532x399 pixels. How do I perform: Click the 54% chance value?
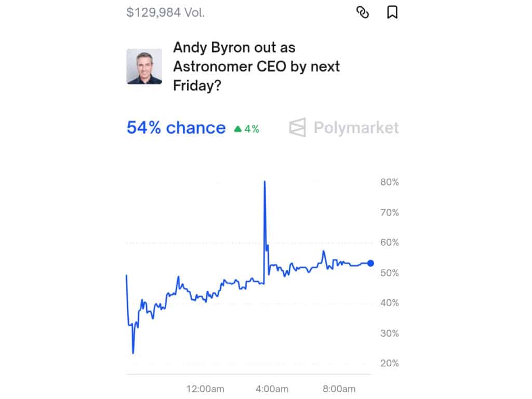click(176, 128)
